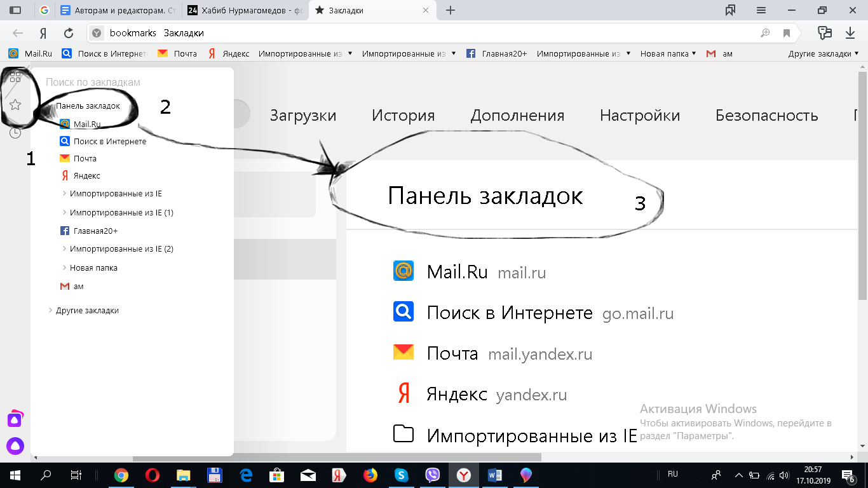The width and height of the screenshot is (868, 488).
Task: Click the horizontal scrollbar at page bottom
Action: click(x=337, y=457)
